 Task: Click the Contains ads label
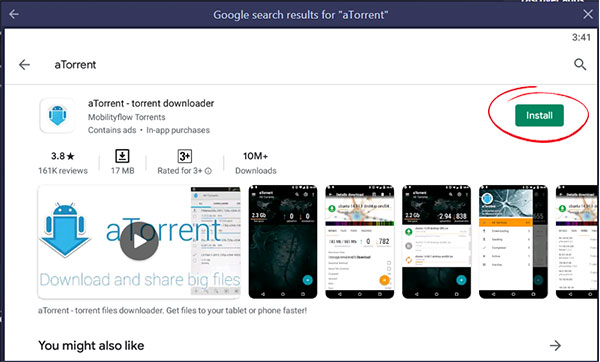coord(112,130)
